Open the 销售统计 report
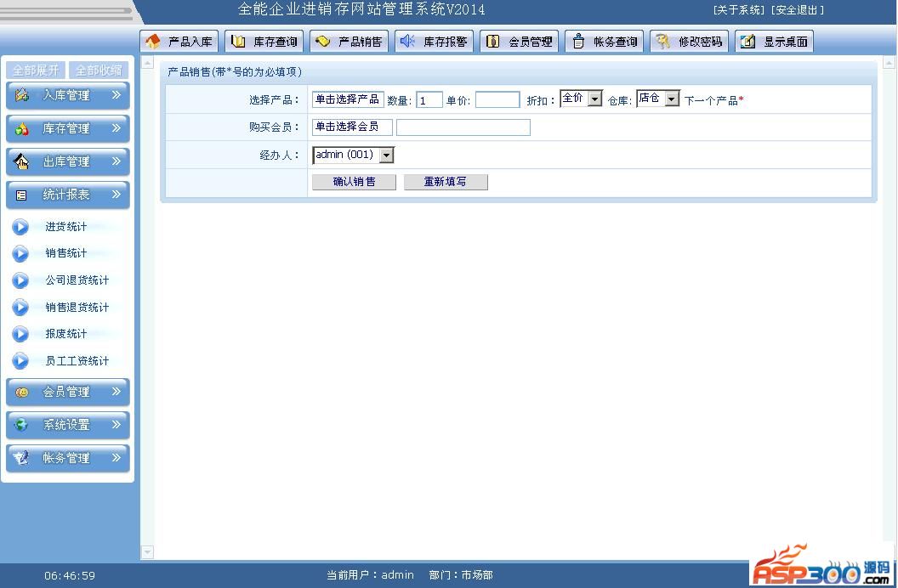 (66, 253)
